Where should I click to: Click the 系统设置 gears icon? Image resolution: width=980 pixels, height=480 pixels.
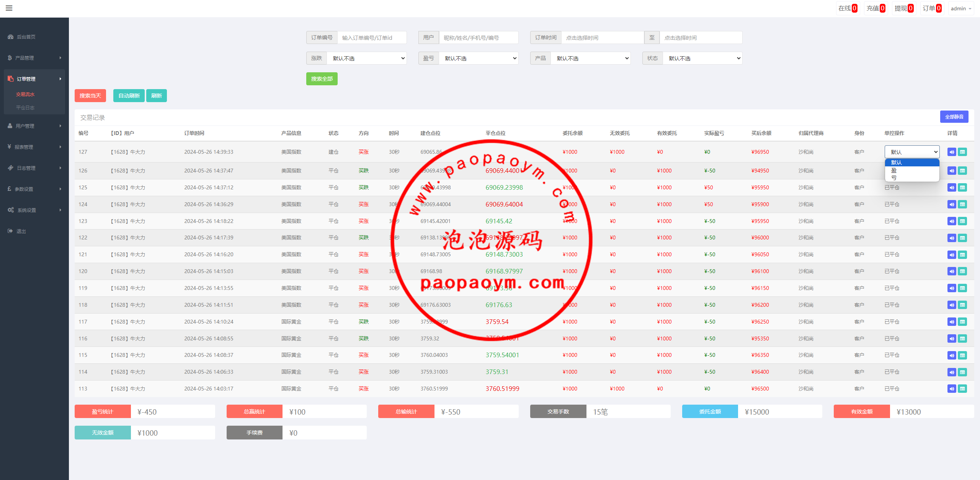pos(11,210)
